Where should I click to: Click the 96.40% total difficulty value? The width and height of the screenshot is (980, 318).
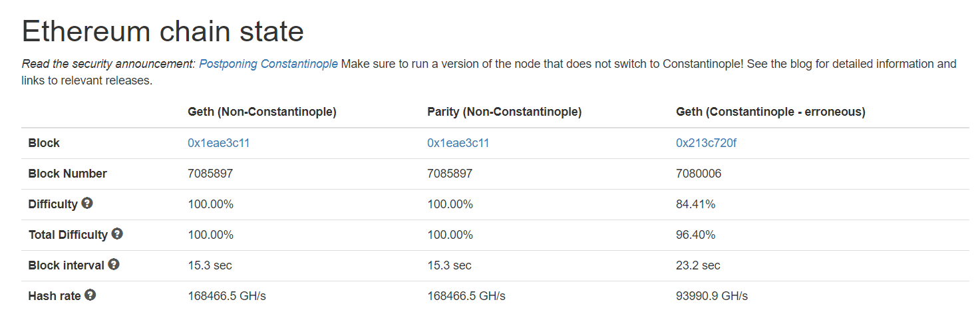coord(695,235)
